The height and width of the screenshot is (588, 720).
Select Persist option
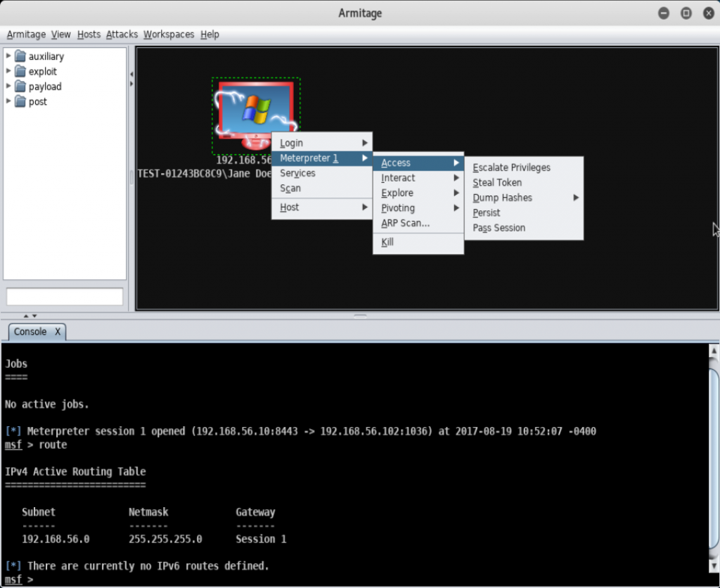(524, 213)
